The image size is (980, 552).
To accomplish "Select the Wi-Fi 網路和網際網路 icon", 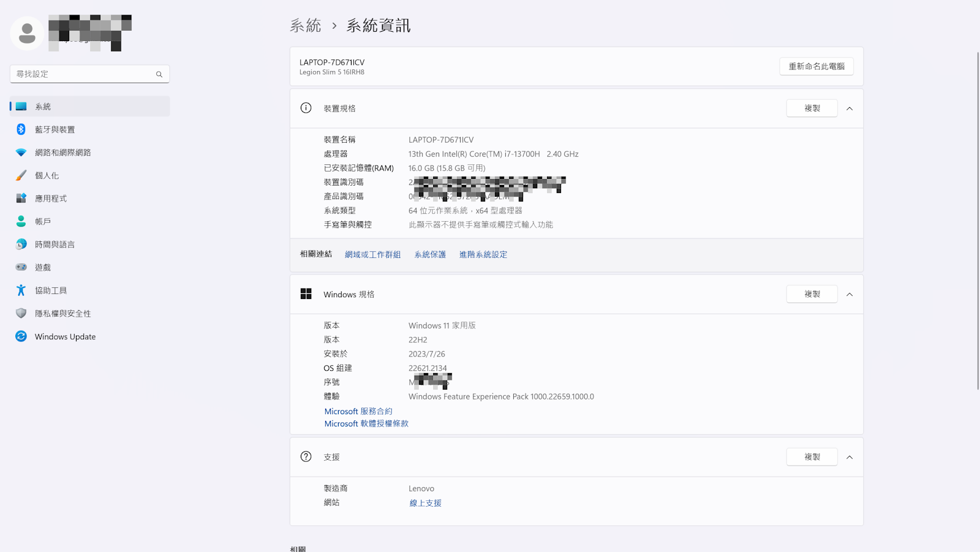I will (21, 153).
